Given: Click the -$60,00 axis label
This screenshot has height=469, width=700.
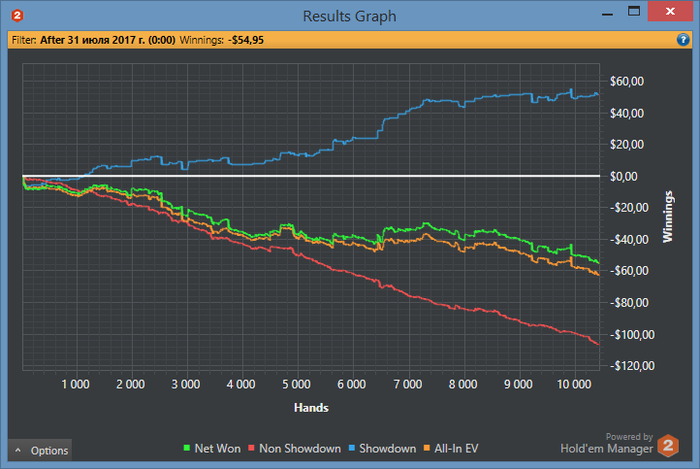Looking at the screenshot, I should click(629, 271).
